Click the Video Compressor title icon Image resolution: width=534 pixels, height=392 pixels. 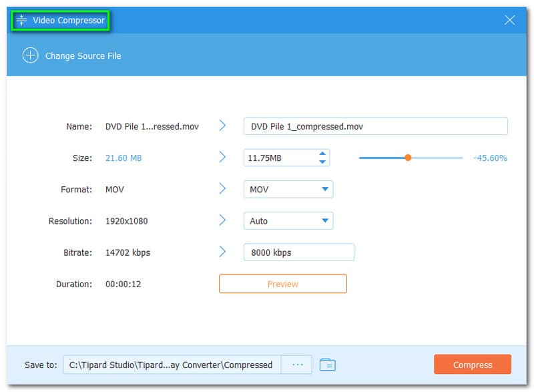click(21, 21)
